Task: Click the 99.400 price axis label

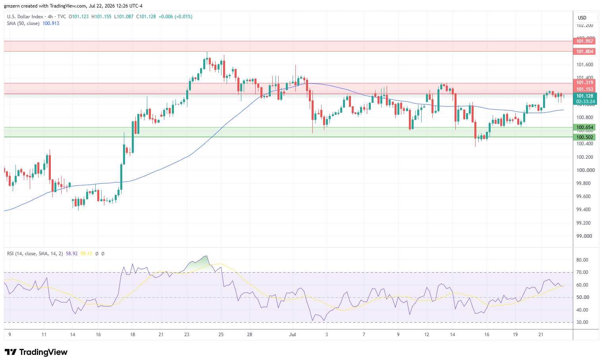Action: click(584, 210)
